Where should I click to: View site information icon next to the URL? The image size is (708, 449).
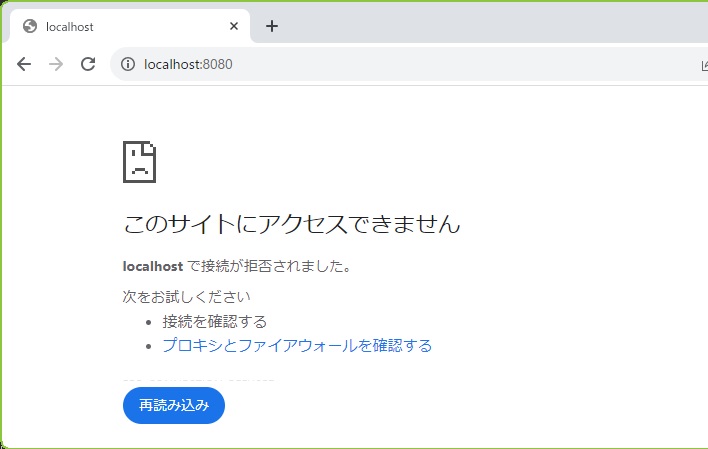pyautogui.click(x=128, y=64)
